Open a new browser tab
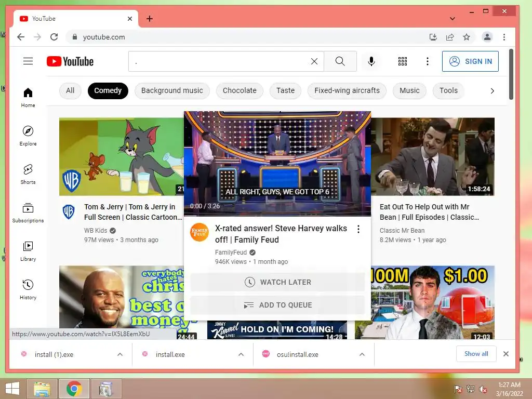The image size is (532, 399). (x=149, y=19)
